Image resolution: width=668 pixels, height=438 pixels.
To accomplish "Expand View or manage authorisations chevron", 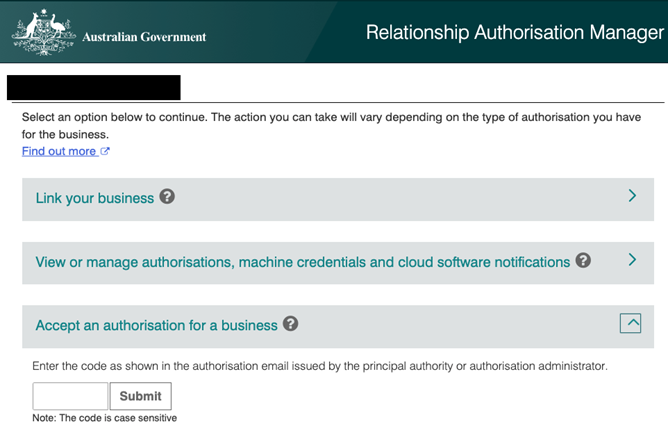I will coord(632,259).
